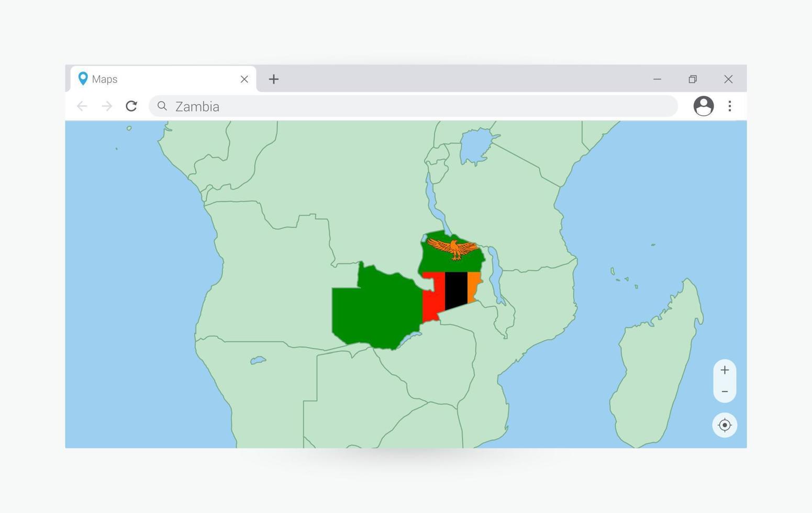Screen dimensions: 812x513
Task: Click the Maps pin favicon
Action: pyautogui.click(x=83, y=79)
